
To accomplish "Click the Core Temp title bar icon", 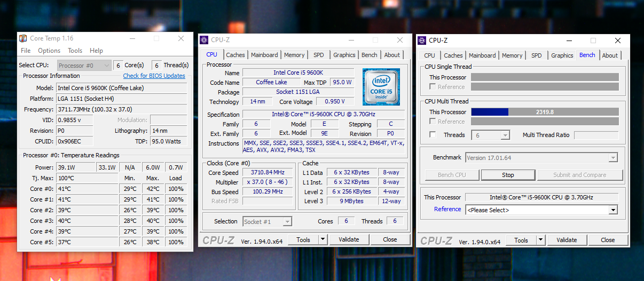I will coord(23,38).
